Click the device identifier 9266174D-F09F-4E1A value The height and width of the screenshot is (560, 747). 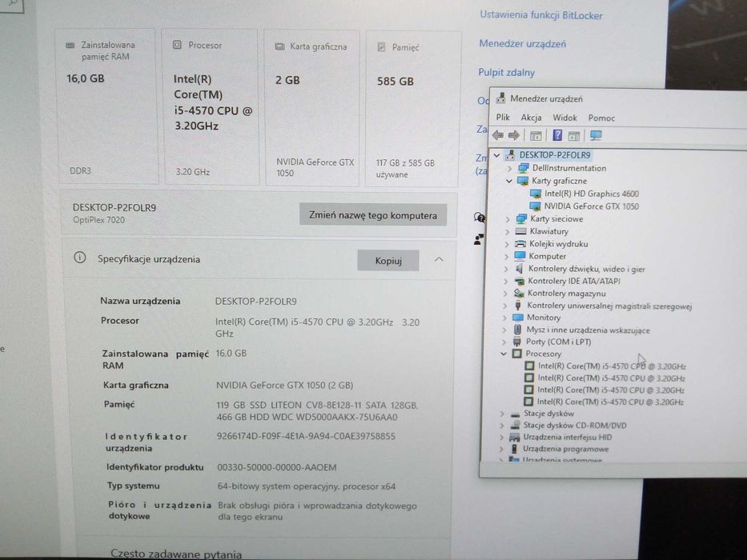tap(306, 436)
